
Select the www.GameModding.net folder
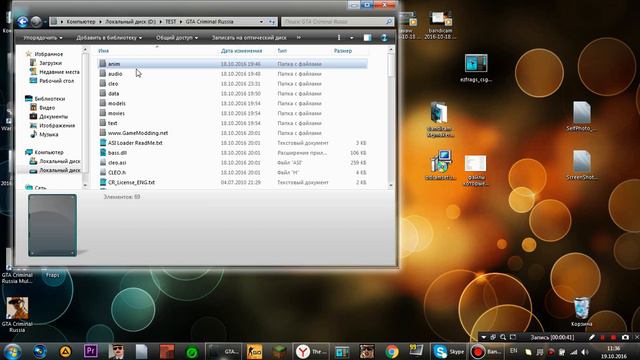pyautogui.click(x=232, y=133)
